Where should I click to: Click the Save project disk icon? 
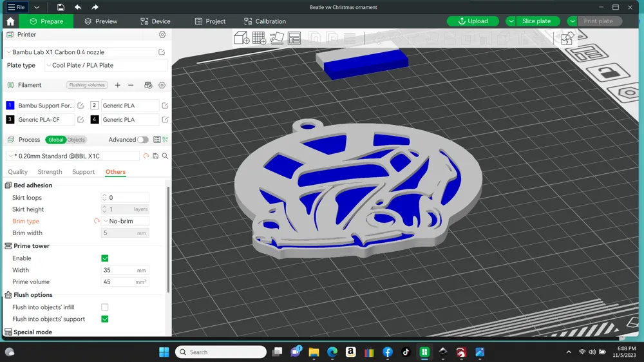pos(61,7)
